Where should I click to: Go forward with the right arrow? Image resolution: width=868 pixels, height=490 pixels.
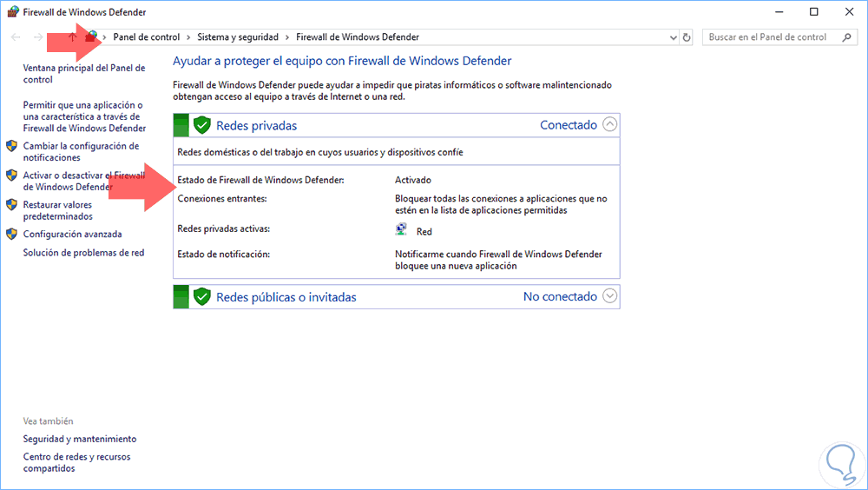38,37
